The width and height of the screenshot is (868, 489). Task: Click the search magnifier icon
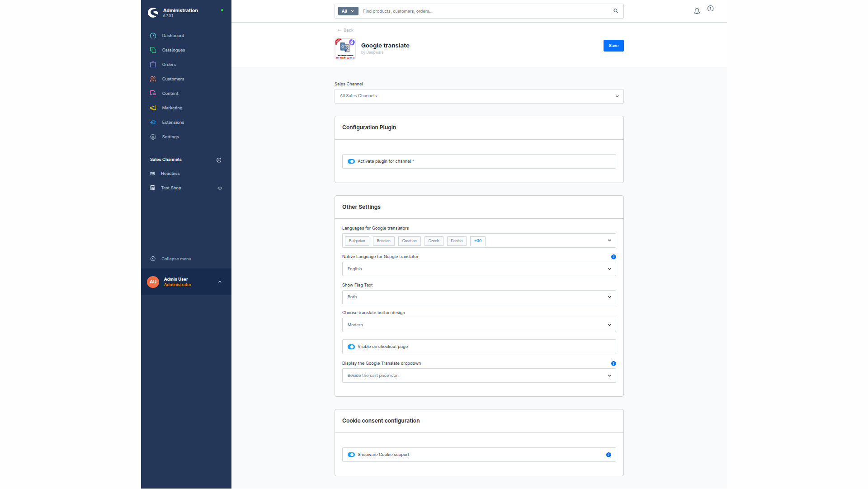point(616,11)
